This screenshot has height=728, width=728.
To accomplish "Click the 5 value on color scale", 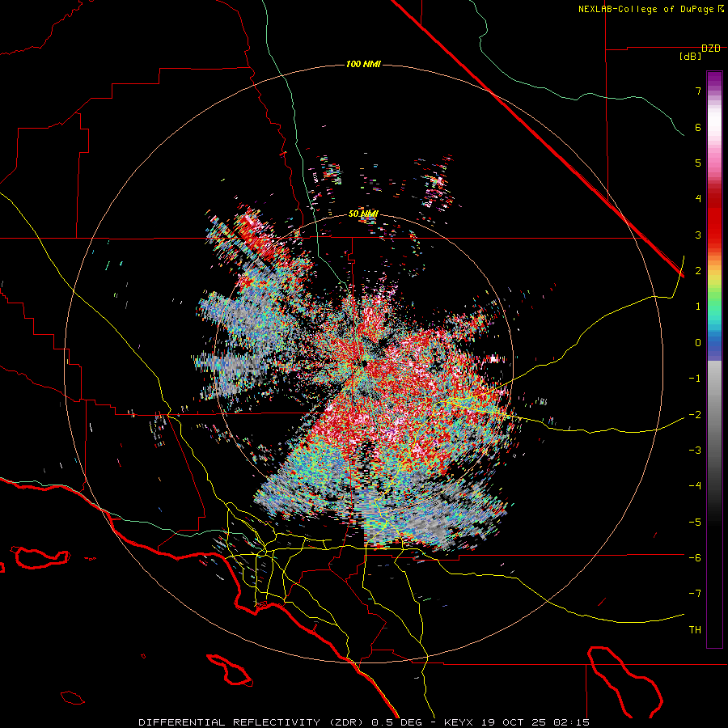I will pyautogui.click(x=698, y=163).
